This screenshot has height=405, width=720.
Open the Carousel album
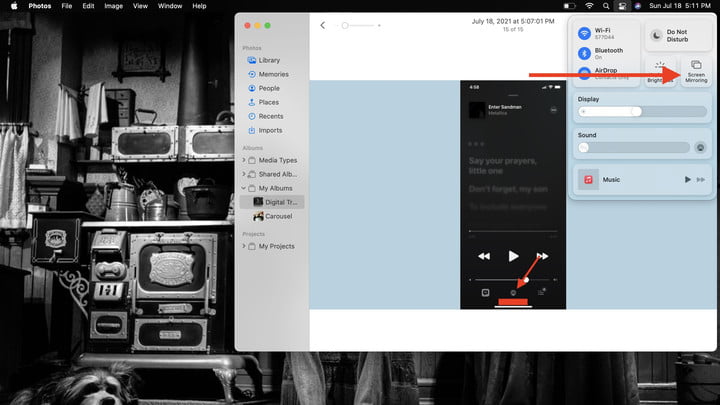pyautogui.click(x=279, y=216)
